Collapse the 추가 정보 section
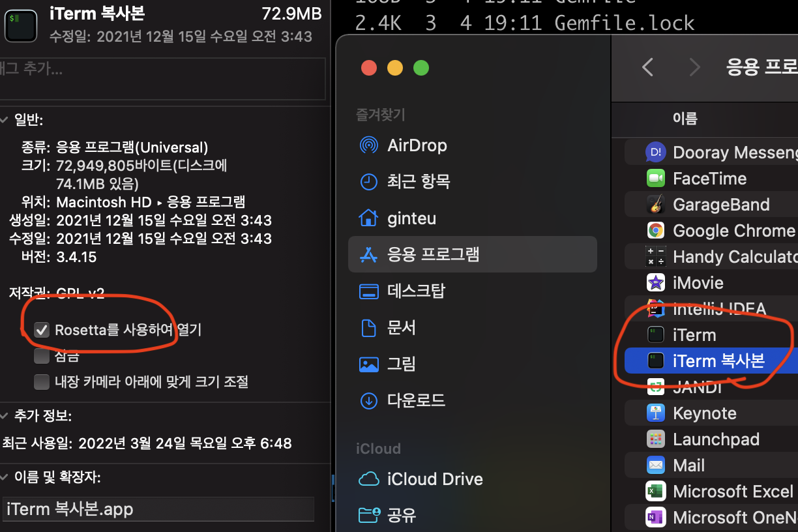This screenshot has width=798, height=532. click(5, 415)
